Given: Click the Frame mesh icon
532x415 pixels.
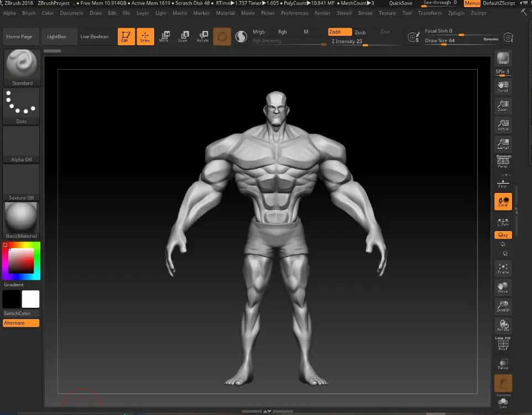Looking at the screenshot, I should point(503,268).
